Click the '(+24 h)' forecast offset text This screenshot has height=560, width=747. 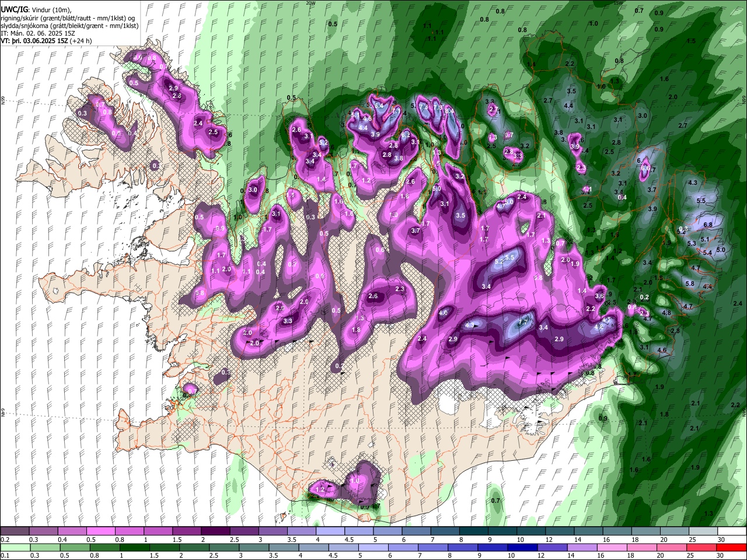point(81,41)
